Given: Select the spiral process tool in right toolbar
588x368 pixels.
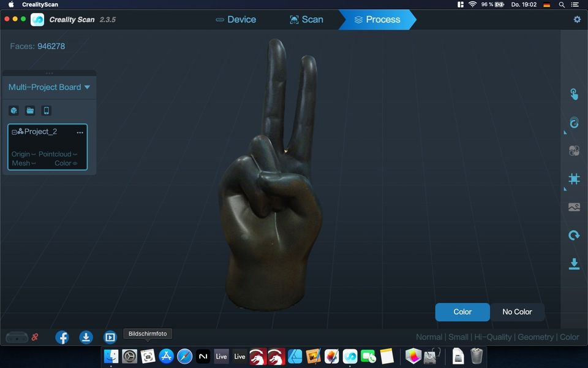Looking at the screenshot, I should (x=574, y=123).
